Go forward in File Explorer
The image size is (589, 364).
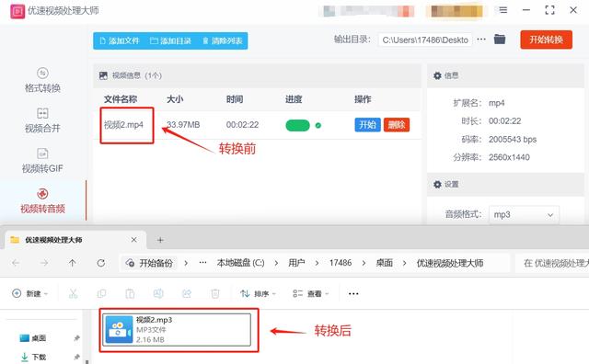(x=44, y=263)
